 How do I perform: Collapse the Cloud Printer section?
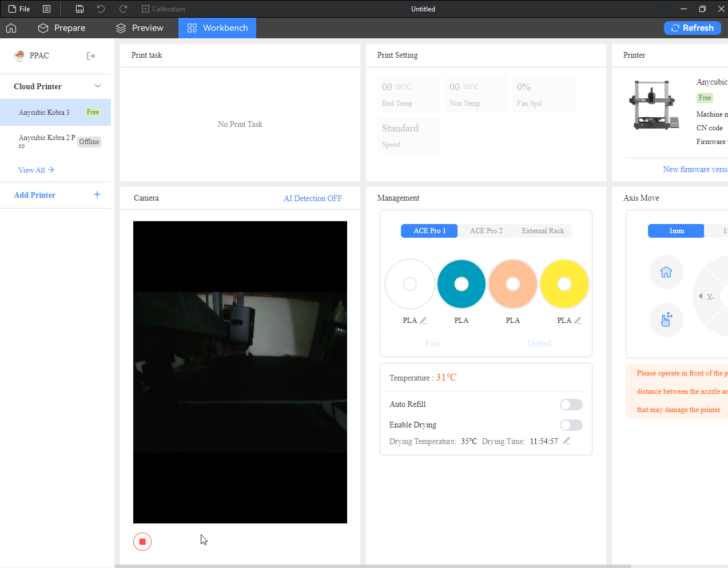[98, 86]
